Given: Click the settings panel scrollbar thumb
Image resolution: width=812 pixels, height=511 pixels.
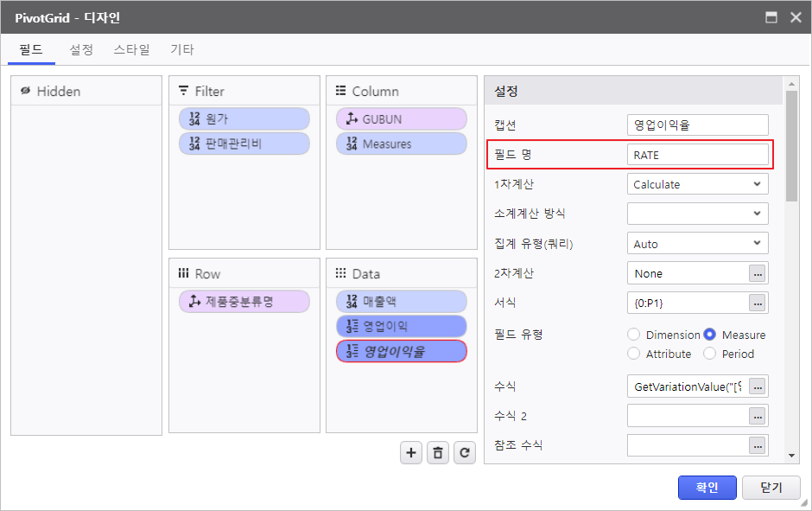Looking at the screenshot, I should pyautogui.click(x=791, y=145).
